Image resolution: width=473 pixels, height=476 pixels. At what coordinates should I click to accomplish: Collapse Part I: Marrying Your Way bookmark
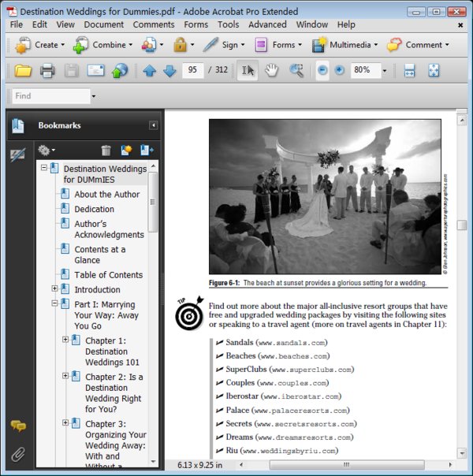tap(54, 303)
